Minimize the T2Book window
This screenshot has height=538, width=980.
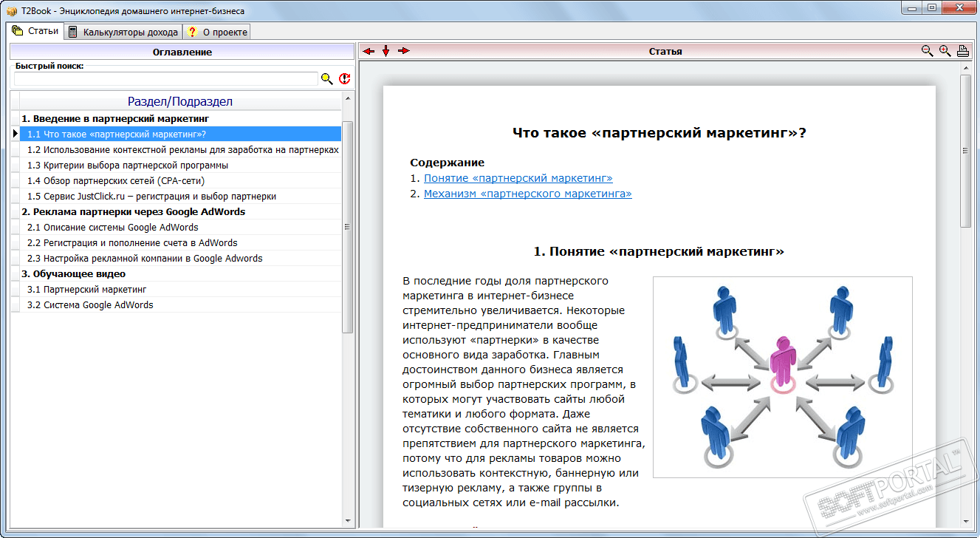point(913,7)
